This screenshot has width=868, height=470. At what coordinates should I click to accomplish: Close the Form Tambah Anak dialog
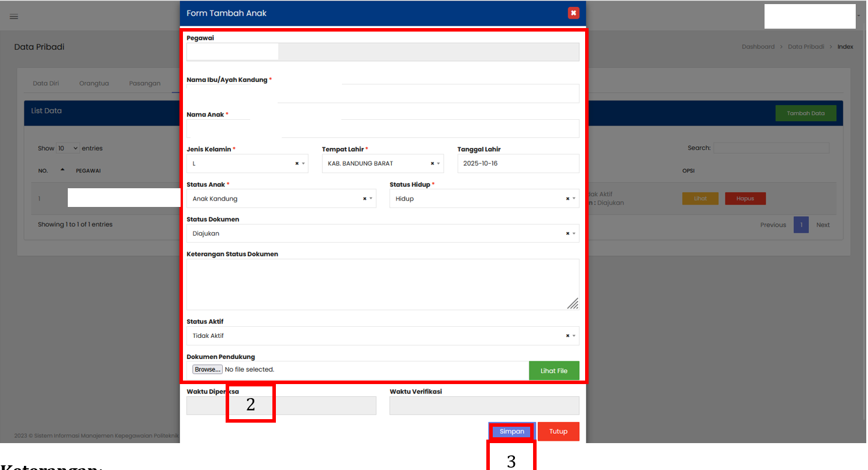[573, 13]
